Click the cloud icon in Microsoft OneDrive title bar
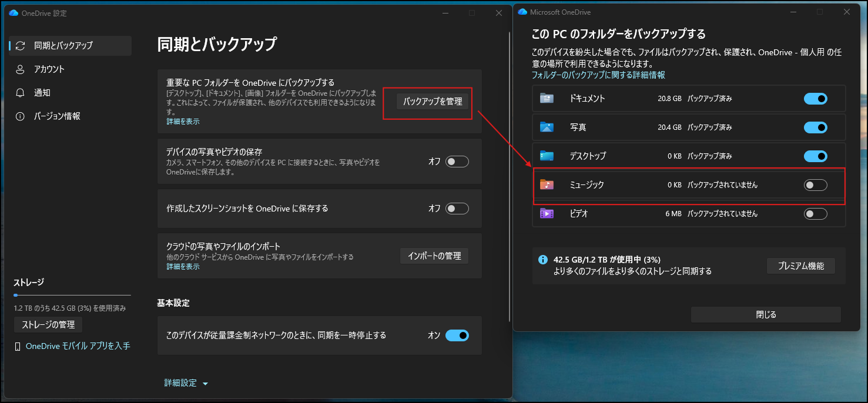Image resolution: width=868 pixels, height=403 pixels. (x=522, y=12)
